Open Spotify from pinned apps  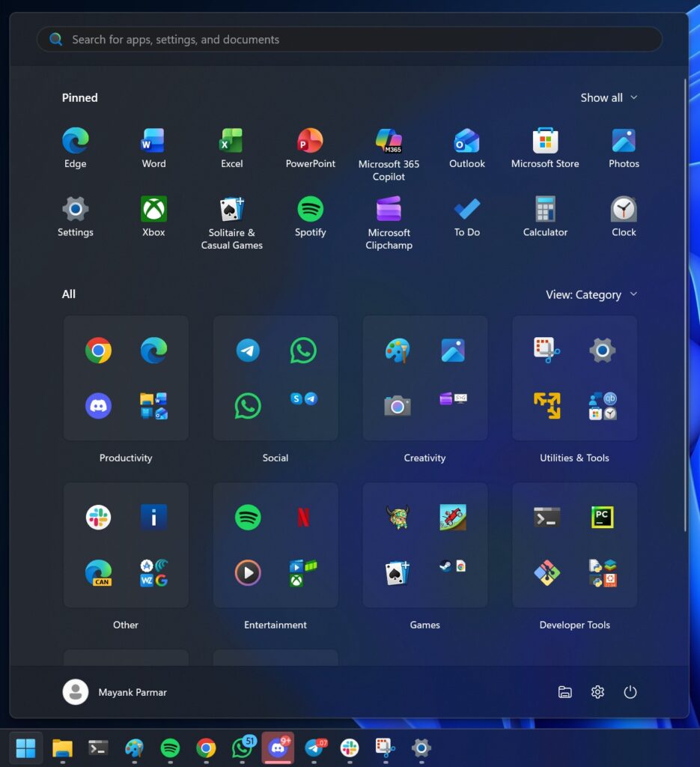click(x=310, y=208)
